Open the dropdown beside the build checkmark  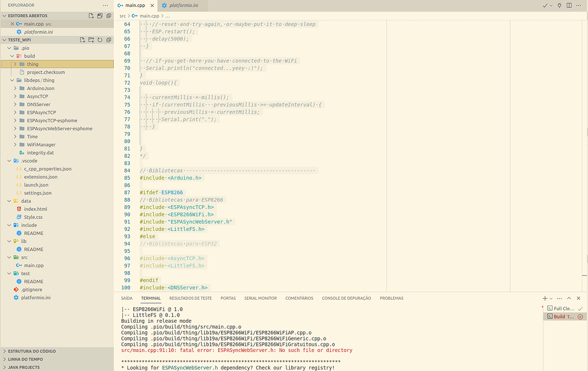[551, 6]
